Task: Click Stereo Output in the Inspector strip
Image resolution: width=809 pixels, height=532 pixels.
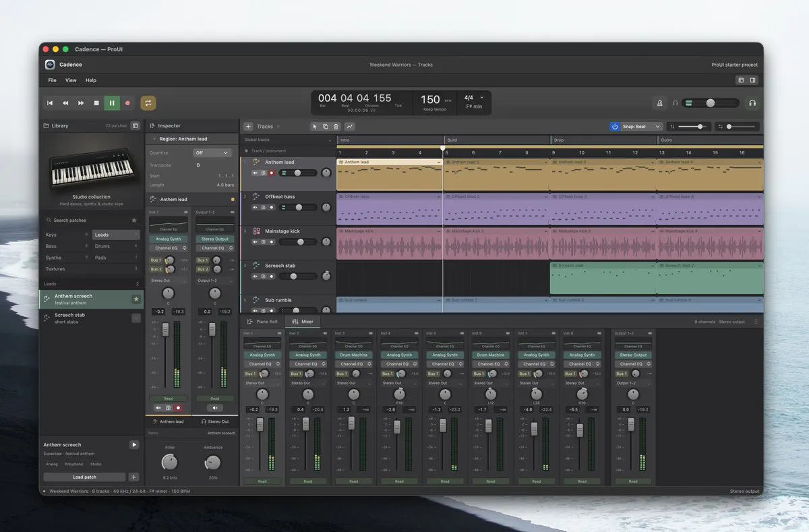Action: [x=214, y=239]
